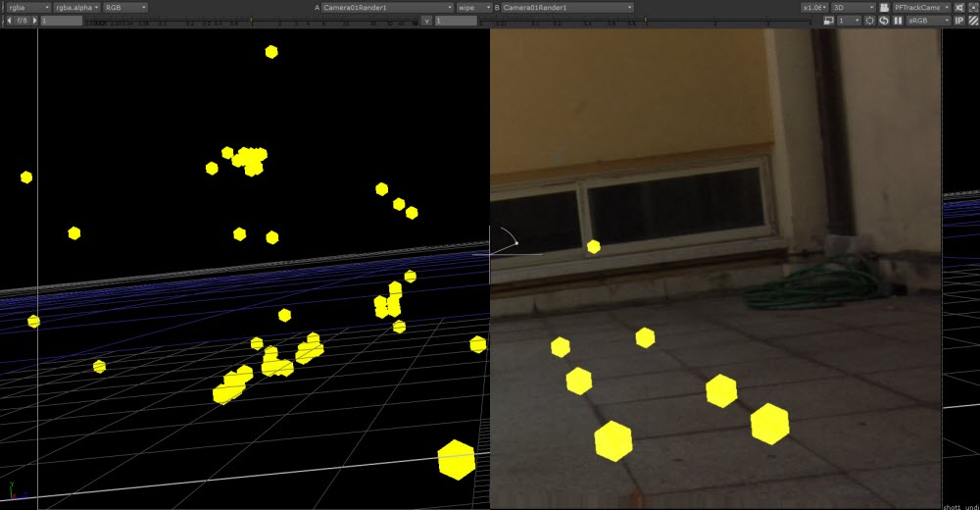Change the wipe compositing mode dropdown
The height and width of the screenshot is (510, 980).
[x=474, y=8]
